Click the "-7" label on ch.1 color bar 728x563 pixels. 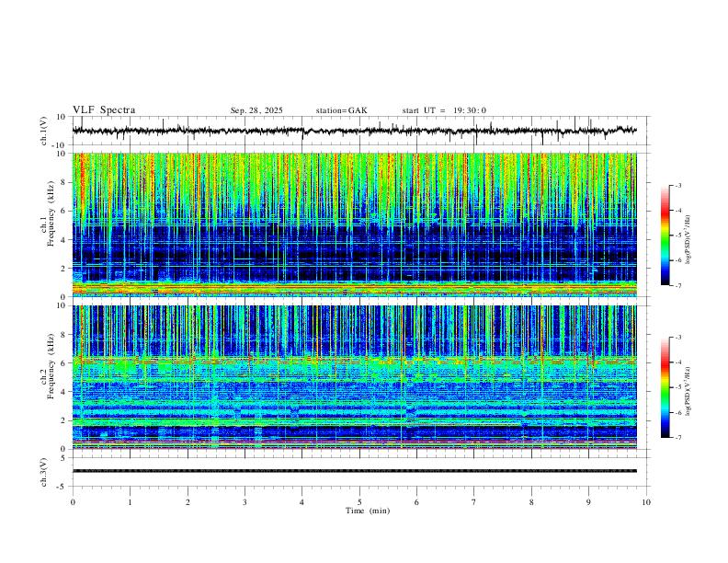coord(678,285)
